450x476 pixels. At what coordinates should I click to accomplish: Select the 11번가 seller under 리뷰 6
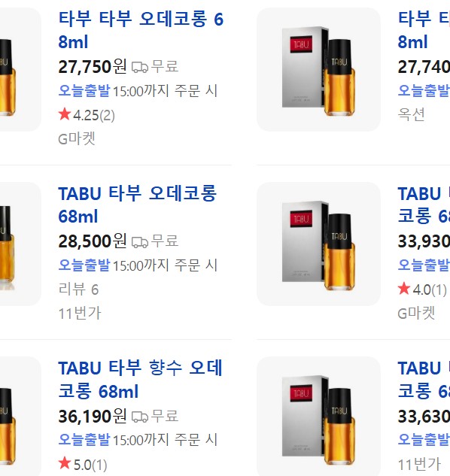point(79,313)
